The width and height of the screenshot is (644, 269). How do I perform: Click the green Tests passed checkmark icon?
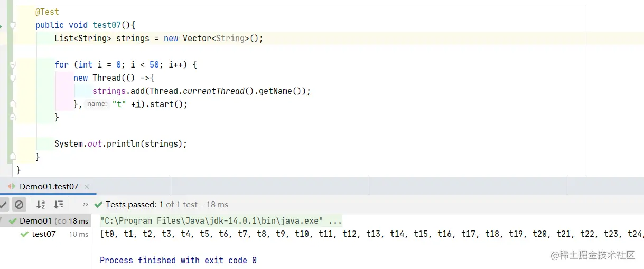click(98, 204)
